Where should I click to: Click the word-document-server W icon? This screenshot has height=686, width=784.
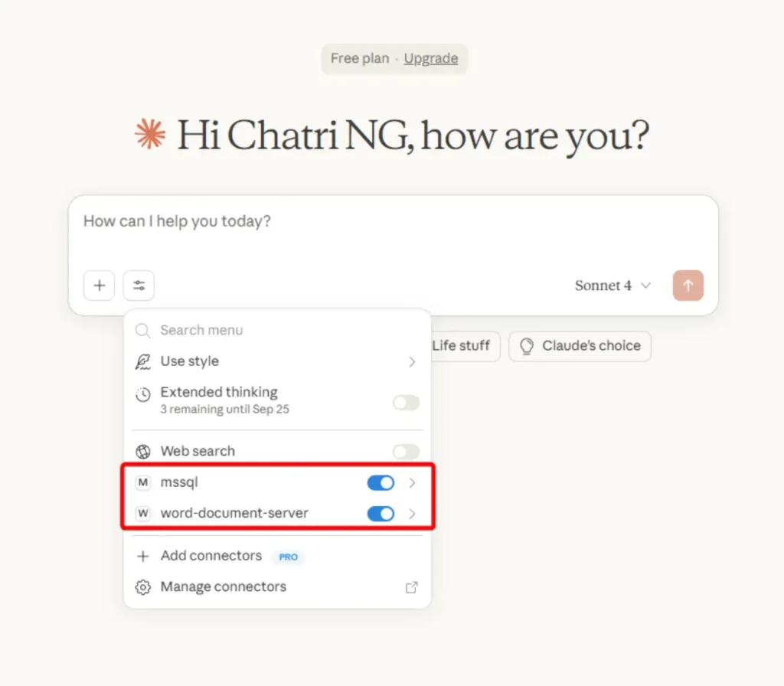142,514
